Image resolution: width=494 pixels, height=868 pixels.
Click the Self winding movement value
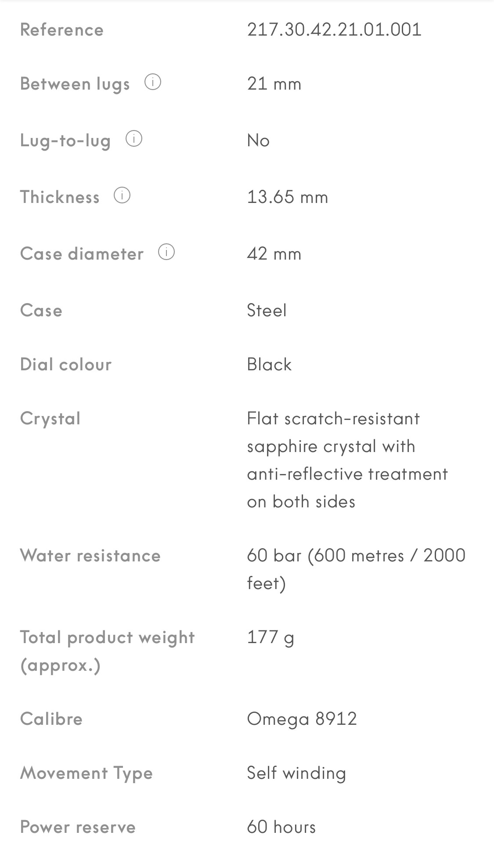(x=296, y=773)
